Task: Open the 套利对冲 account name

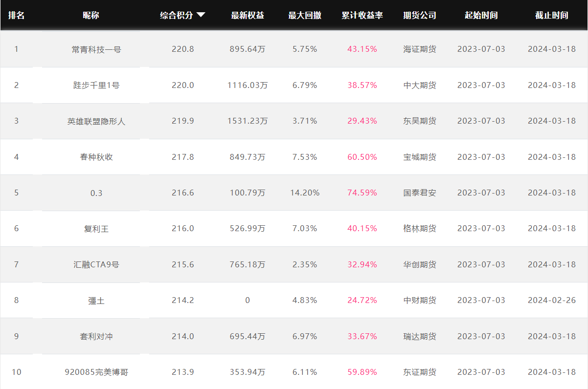Action: click(x=96, y=336)
